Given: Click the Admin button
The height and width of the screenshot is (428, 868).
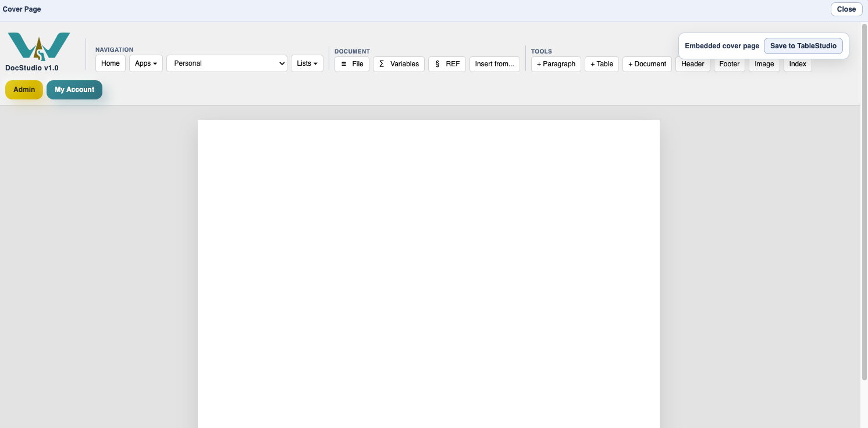Looking at the screenshot, I should point(24,90).
